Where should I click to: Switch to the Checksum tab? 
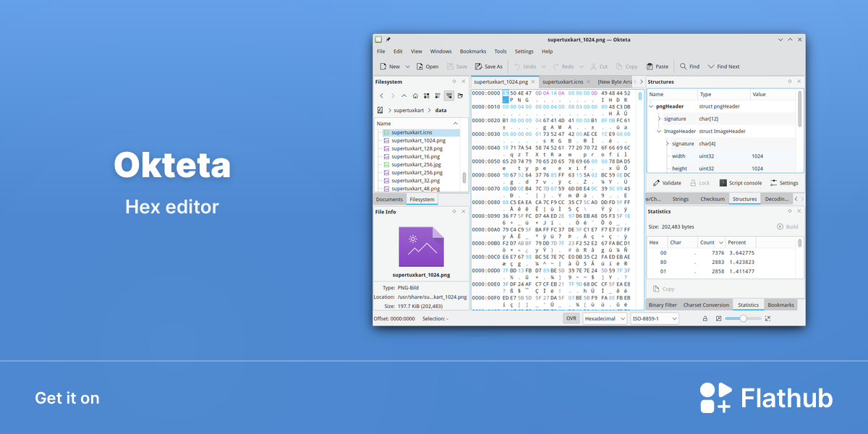712,199
